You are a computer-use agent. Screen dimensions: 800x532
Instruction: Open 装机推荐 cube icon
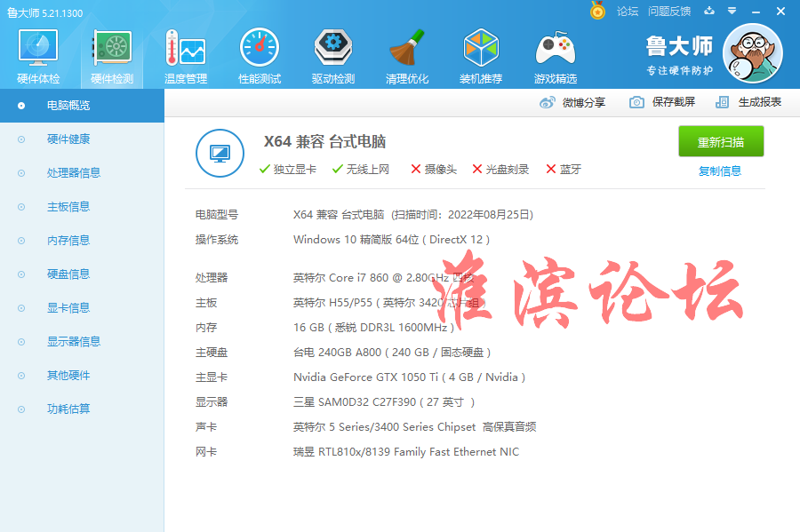tap(481, 56)
